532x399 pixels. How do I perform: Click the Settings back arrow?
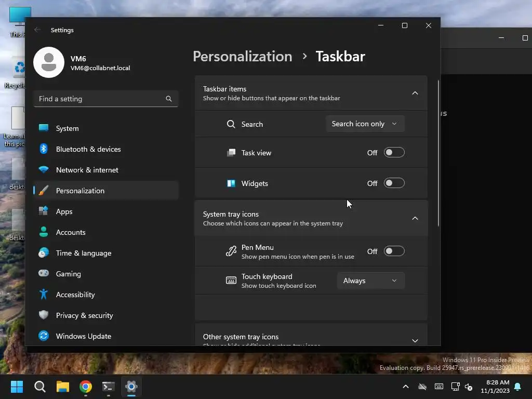point(37,30)
